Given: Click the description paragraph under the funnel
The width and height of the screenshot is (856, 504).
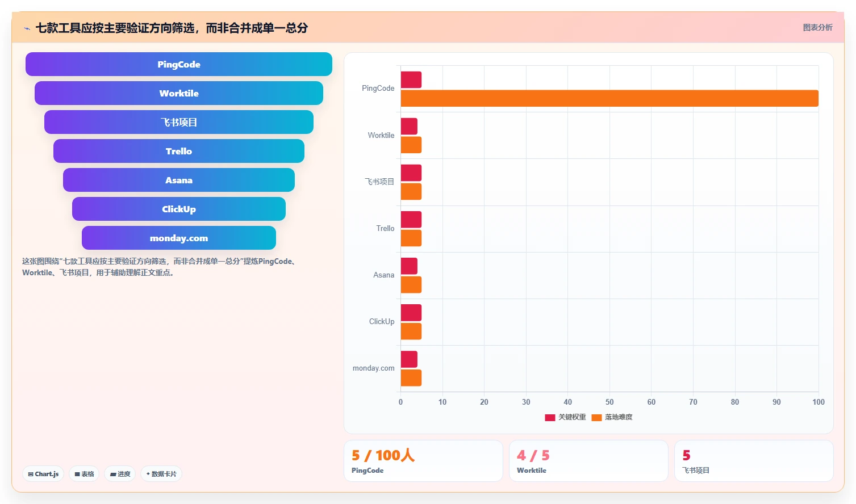Looking at the screenshot, I should click(x=161, y=267).
